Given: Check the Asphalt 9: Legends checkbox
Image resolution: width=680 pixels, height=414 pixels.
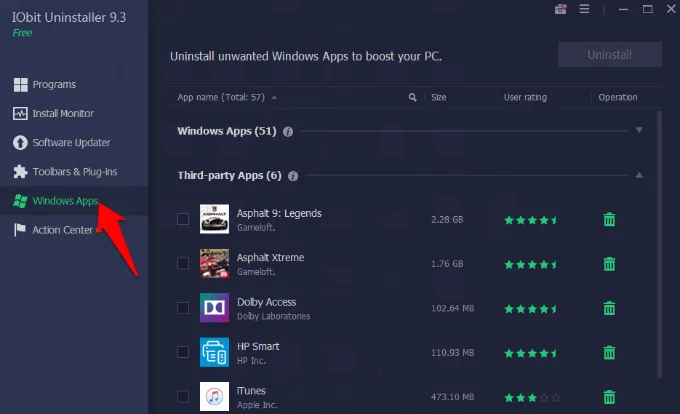Looking at the screenshot, I should [x=183, y=220].
